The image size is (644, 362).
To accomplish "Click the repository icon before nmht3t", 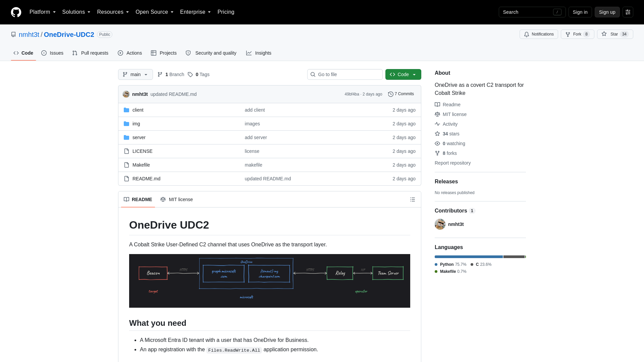I will coord(13,35).
